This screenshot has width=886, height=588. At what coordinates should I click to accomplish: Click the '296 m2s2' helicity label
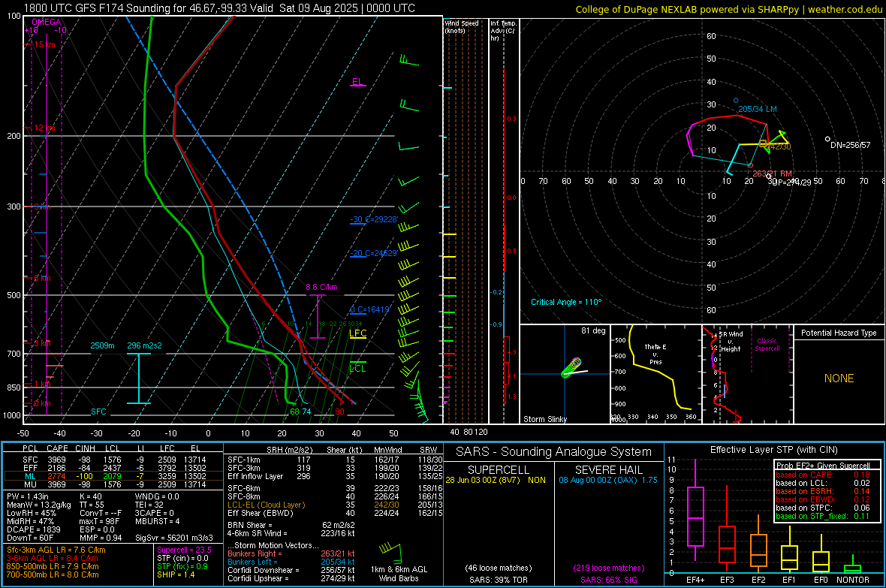pos(144,345)
